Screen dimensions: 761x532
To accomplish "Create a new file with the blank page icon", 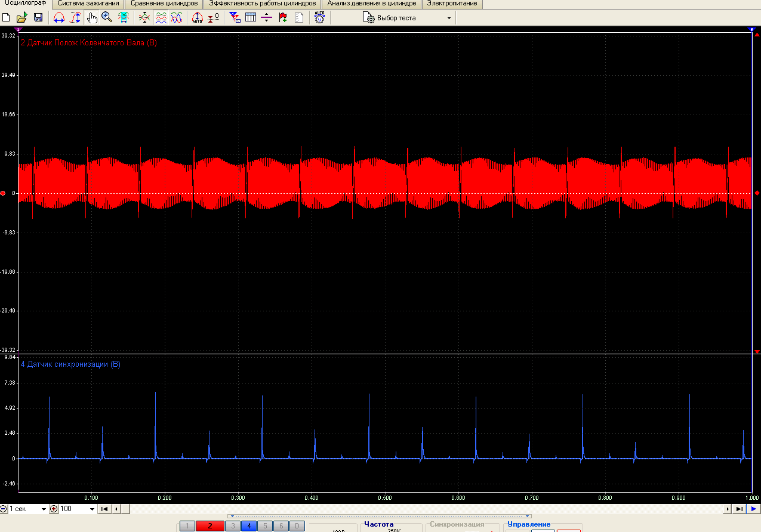I will [x=7, y=18].
